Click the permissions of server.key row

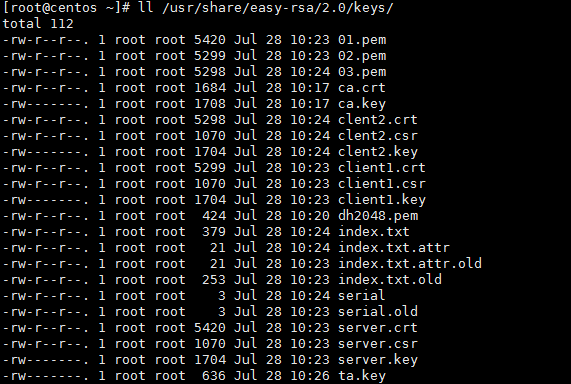point(46,361)
